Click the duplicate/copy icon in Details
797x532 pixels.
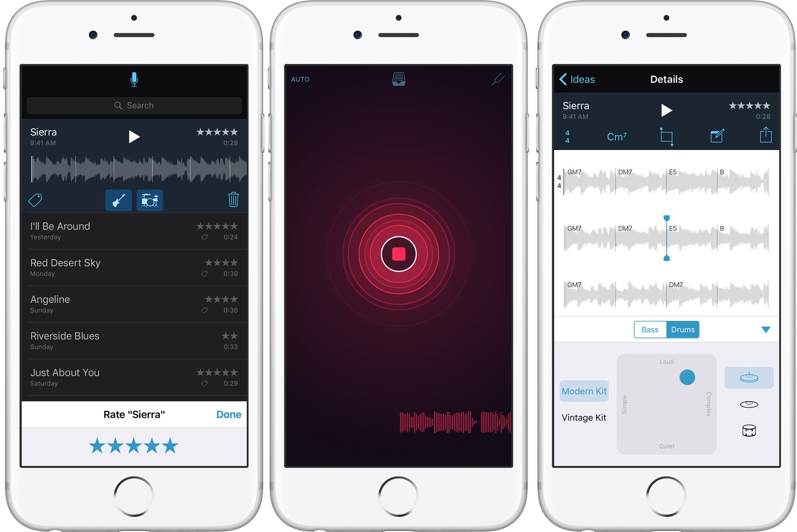pyautogui.click(x=667, y=138)
